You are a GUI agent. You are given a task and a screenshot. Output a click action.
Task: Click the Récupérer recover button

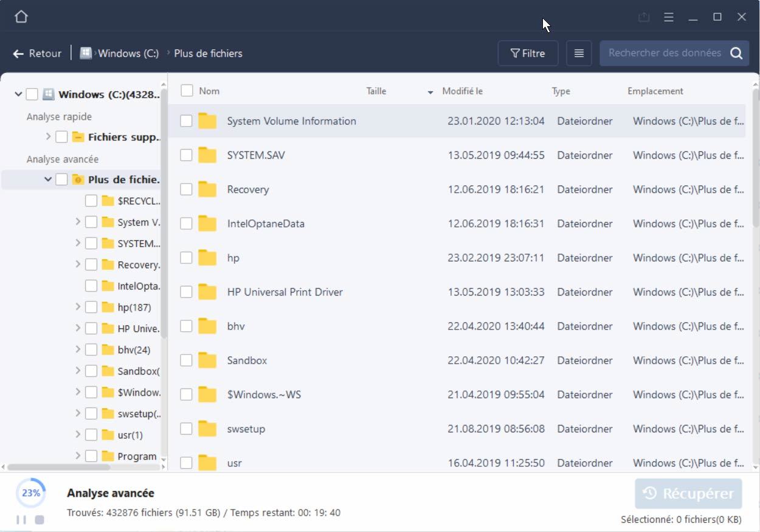coord(688,494)
